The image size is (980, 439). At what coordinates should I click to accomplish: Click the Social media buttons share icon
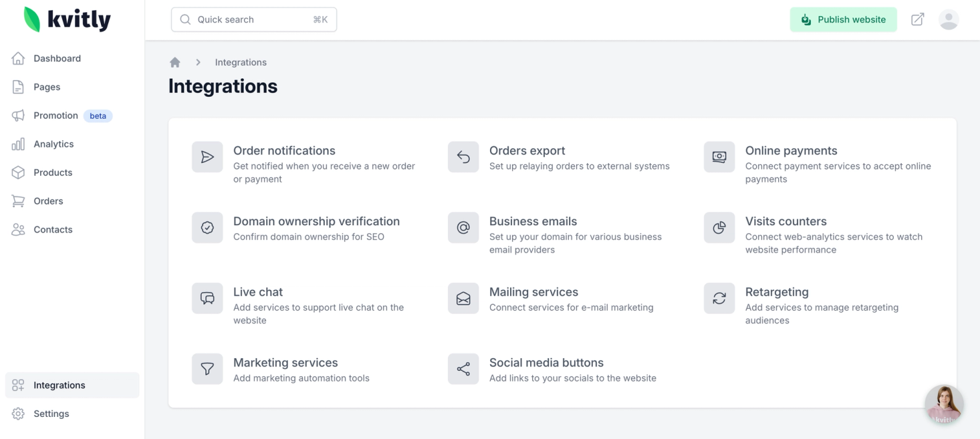coord(463,369)
